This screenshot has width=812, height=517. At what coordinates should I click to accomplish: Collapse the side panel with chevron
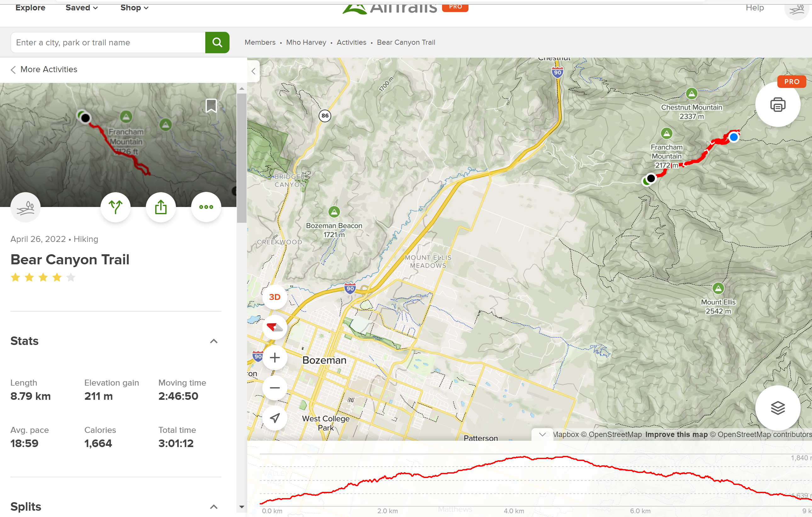253,71
